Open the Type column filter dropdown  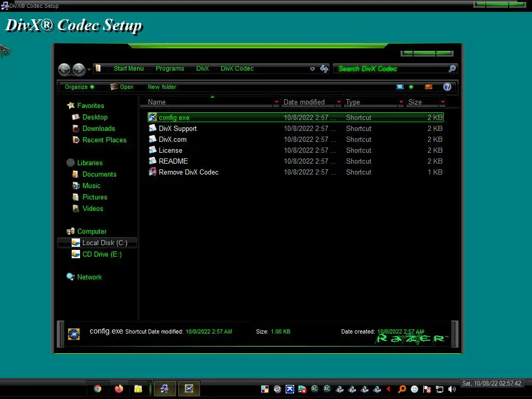(402, 102)
